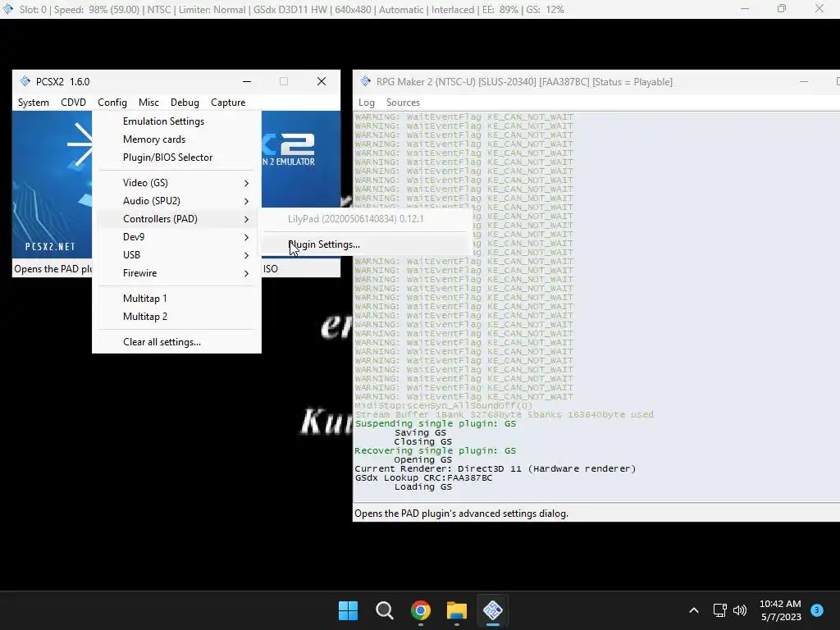The image size is (840, 630).
Task: Open the Debug menu
Action: pyautogui.click(x=185, y=103)
